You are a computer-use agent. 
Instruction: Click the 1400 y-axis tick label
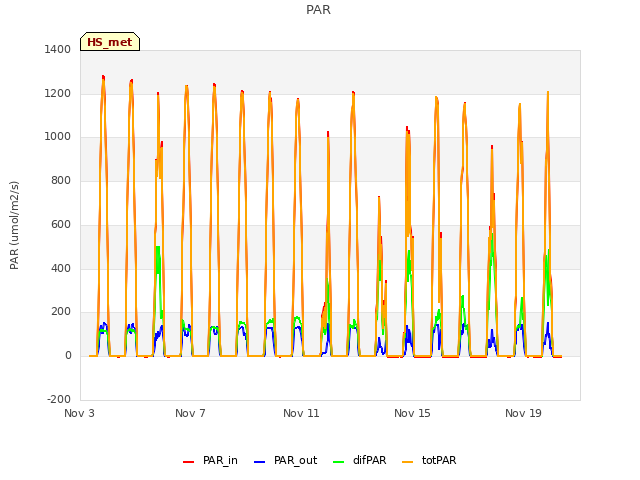(x=58, y=49)
